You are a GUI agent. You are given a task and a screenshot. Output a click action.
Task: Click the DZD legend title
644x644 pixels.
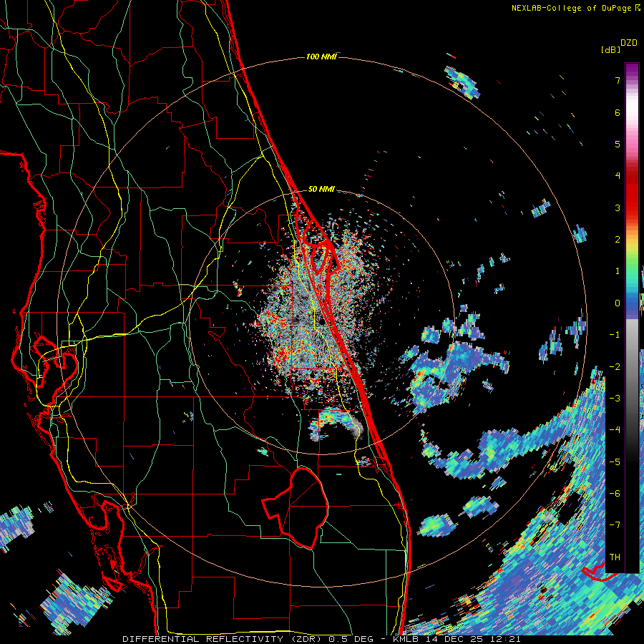coord(629,43)
